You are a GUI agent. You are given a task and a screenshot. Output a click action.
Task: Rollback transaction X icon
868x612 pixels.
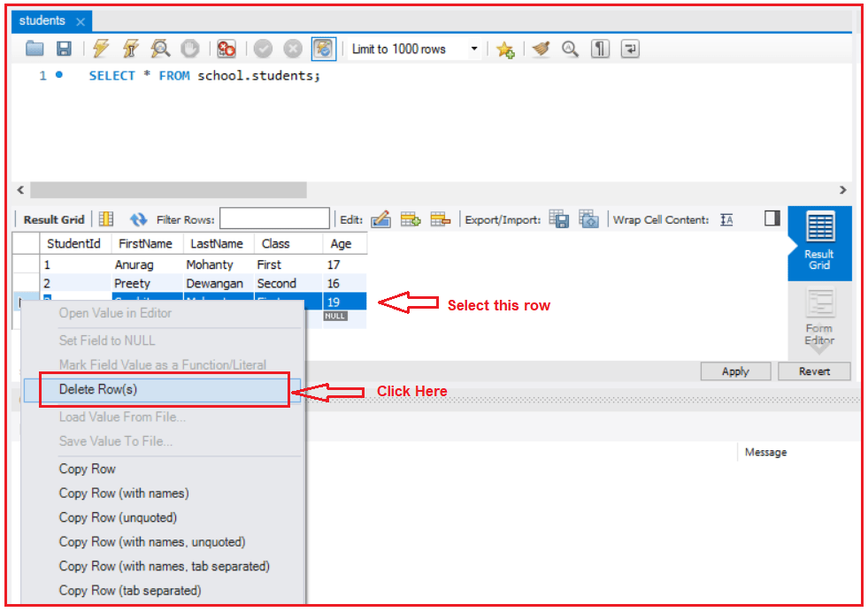(x=293, y=49)
